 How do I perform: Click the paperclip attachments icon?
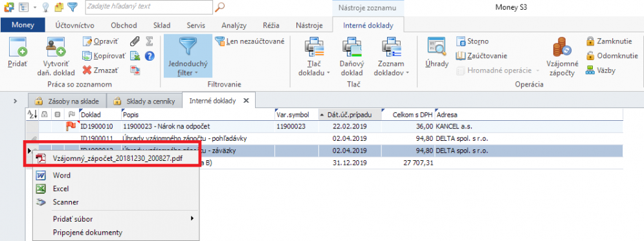135,41
